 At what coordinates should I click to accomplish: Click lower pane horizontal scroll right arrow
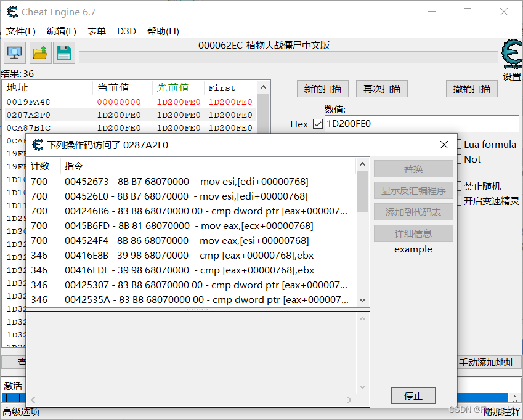(349, 400)
